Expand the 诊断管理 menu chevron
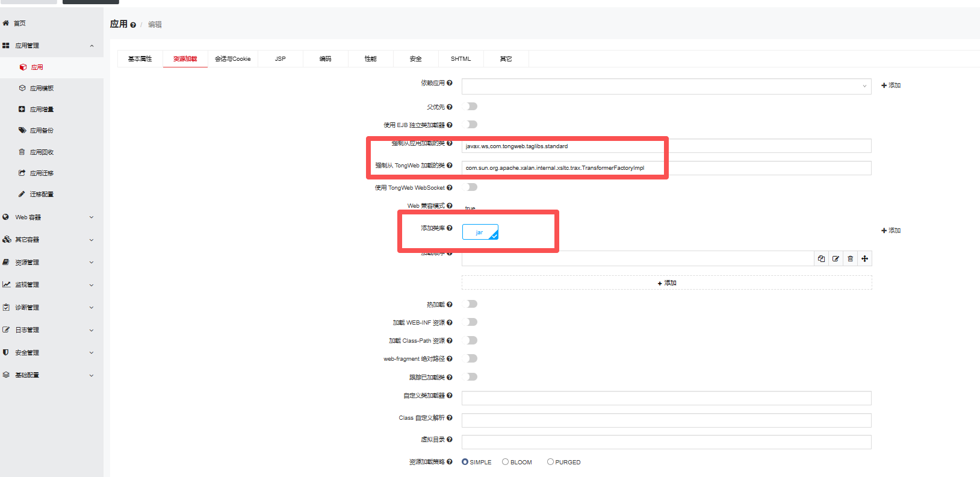Viewport: 980px width, 477px height. (91, 308)
